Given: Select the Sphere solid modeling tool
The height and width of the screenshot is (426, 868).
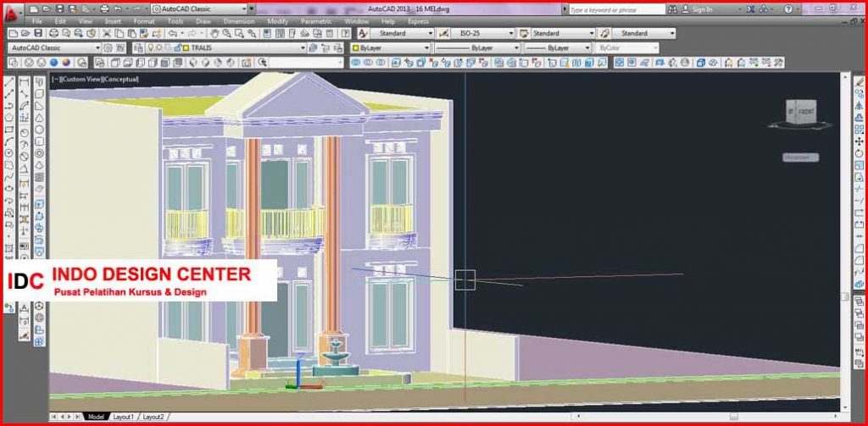Looking at the screenshot, I should (x=39, y=130).
